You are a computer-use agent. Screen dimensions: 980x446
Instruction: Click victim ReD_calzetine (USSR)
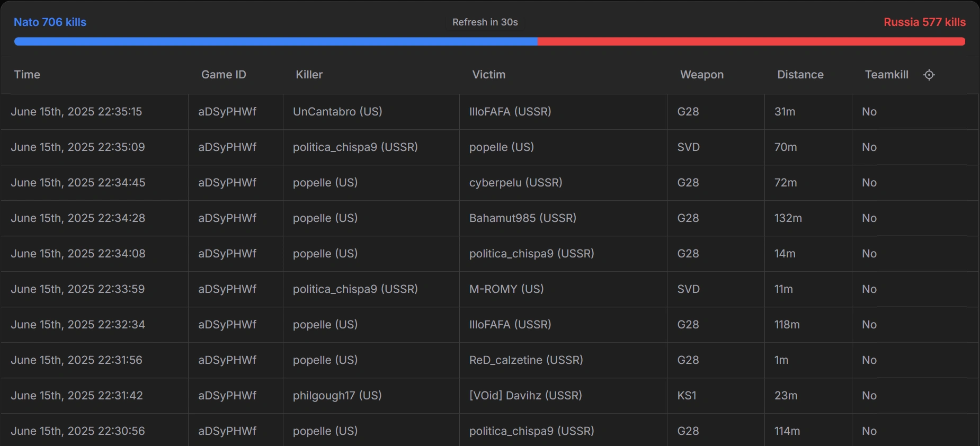click(525, 360)
